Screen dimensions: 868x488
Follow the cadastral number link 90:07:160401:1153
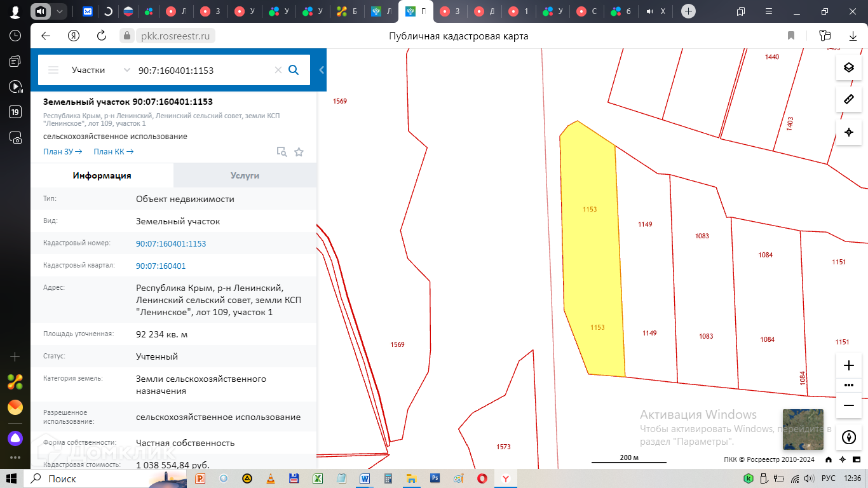(x=171, y=243)
